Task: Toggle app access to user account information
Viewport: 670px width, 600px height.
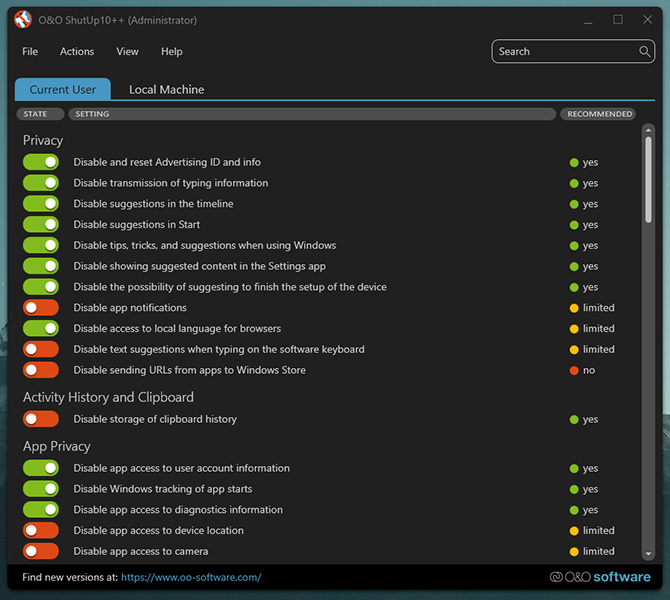Action: click(x=41, y=468)
